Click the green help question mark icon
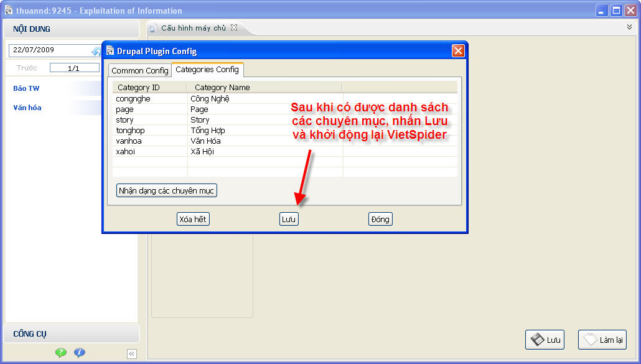This screenshot has height=364, width=641. coord(60,353)
